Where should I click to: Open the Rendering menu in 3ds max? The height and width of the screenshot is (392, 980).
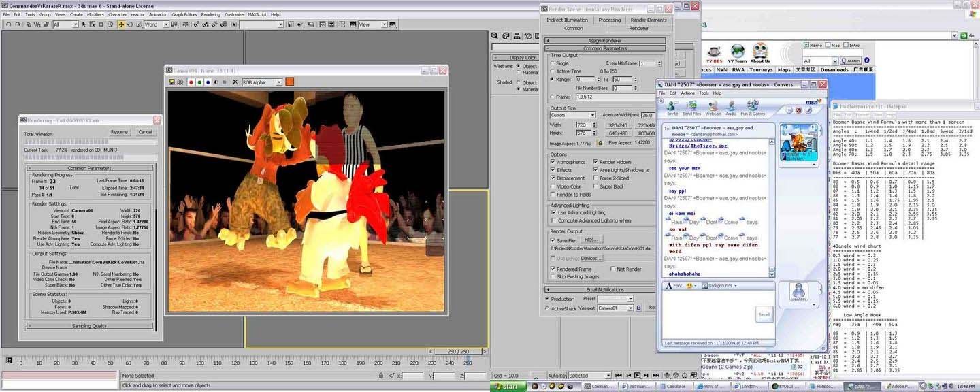[210, 14]
